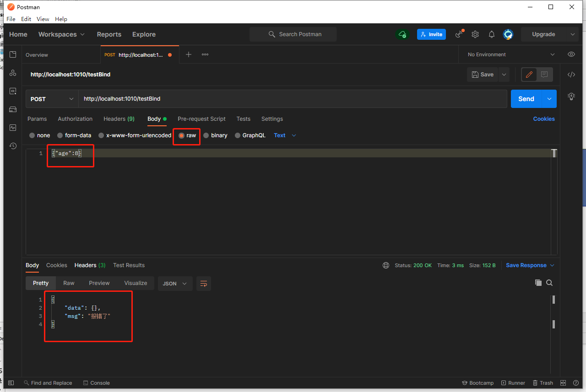Open the View menu
The height and width of the screenshot is (392, 586).
(x=43, y=19)
